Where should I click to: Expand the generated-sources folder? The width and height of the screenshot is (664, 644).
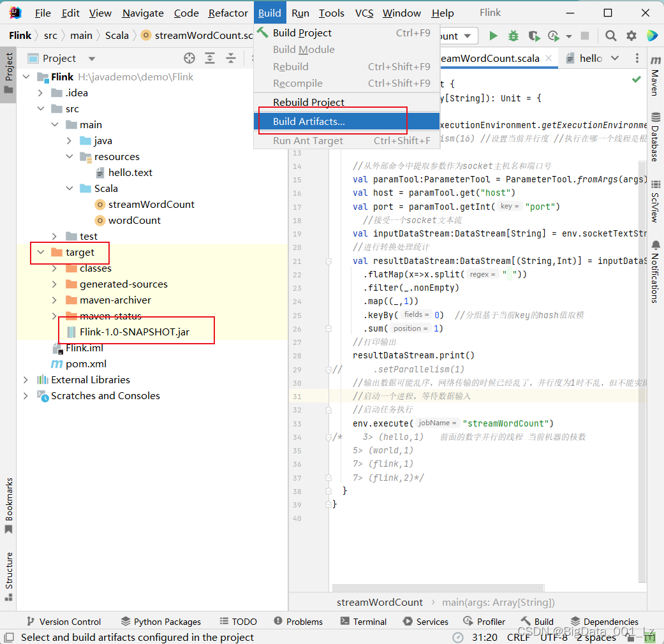(x=54, y=284)
